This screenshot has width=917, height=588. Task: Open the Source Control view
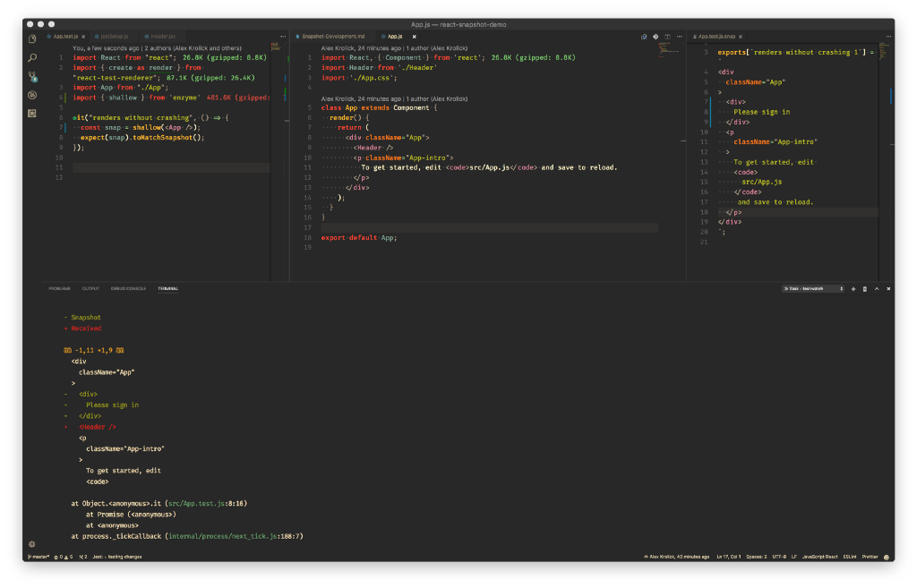point(32,76)
